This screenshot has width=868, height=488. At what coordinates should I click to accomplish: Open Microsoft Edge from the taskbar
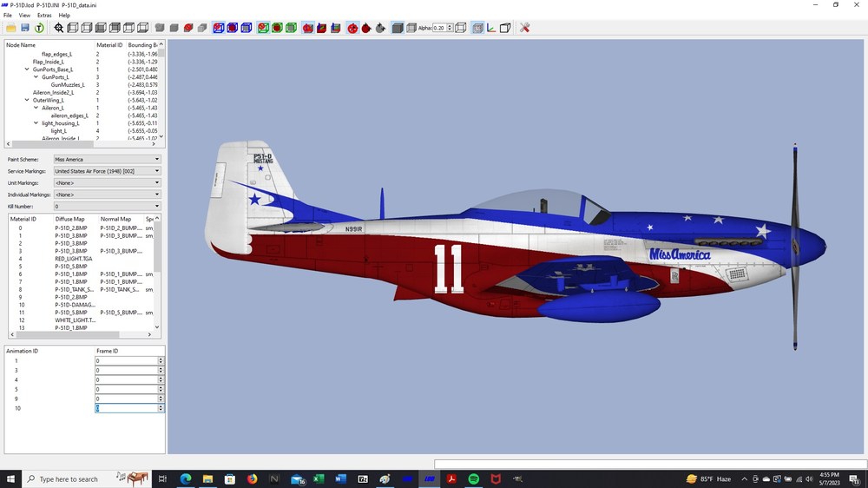tap(186, 478)
